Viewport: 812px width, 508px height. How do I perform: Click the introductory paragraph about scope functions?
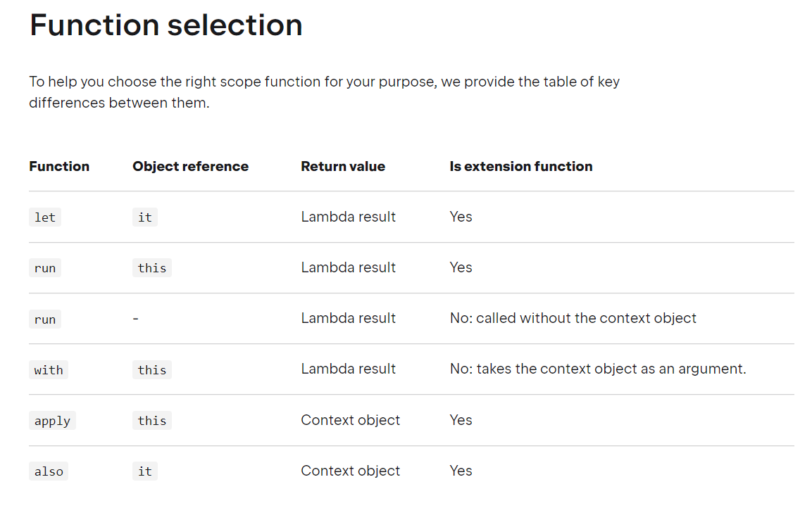pyautogui.click(x=324, y=92)
